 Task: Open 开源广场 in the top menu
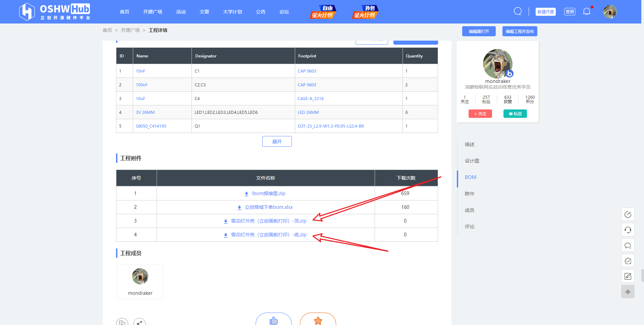coord(153,12)
